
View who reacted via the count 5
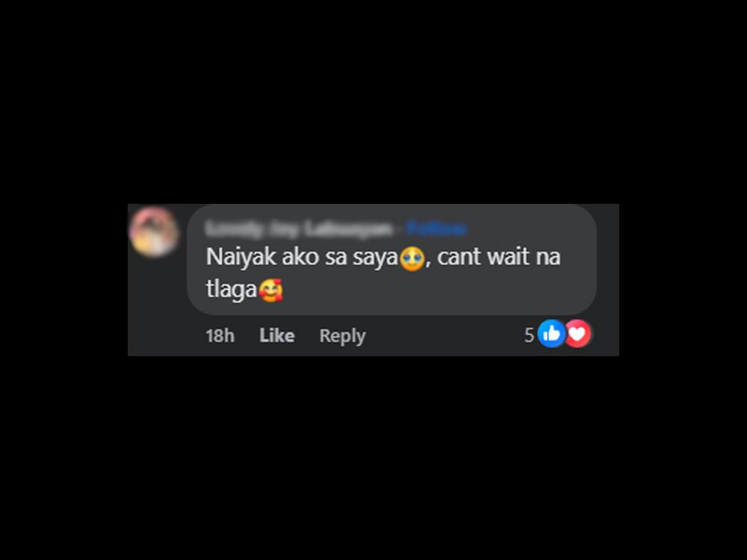(x=530, y=335)
